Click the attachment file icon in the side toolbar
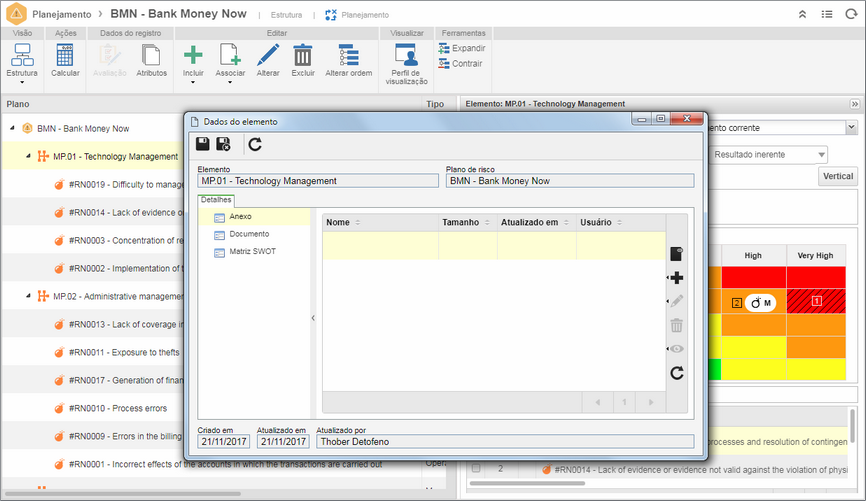Screen dimensions: 866x501 point(677,254)
